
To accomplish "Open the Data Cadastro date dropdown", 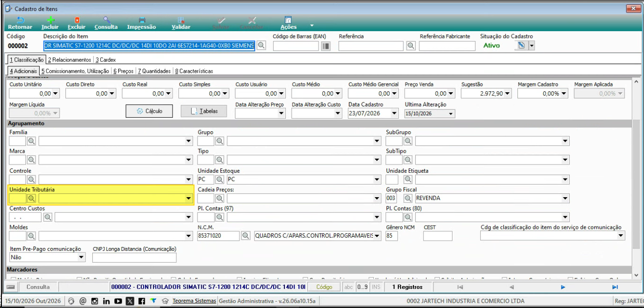I will (395, 113).
